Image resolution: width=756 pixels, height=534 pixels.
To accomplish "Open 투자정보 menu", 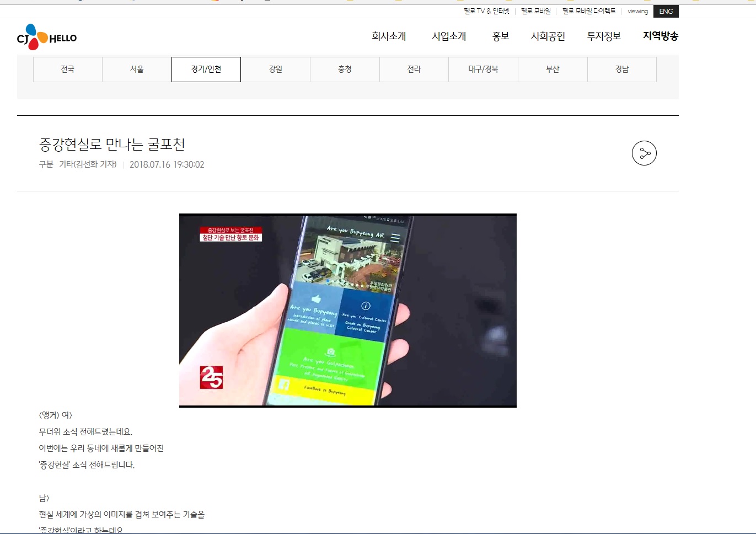I will tap(604, 36).
